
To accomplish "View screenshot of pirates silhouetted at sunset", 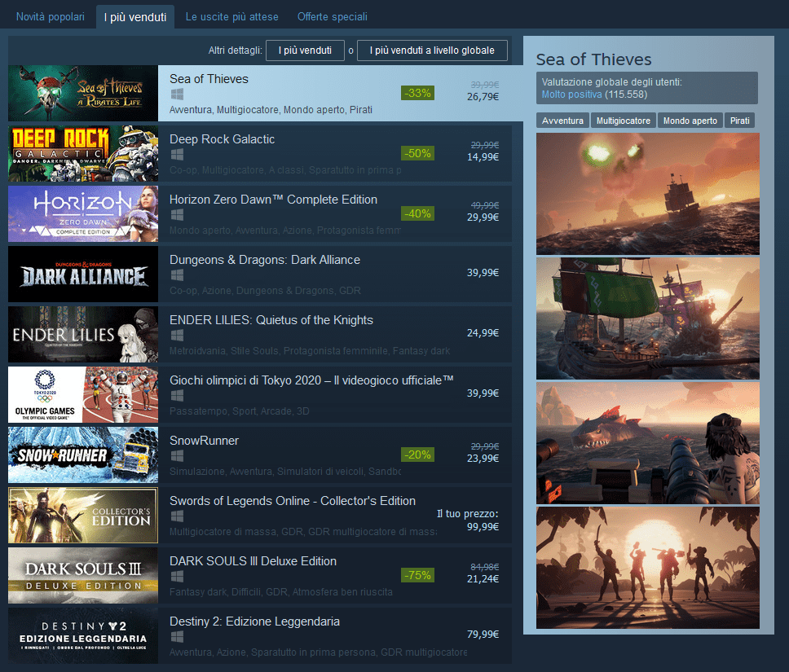I will [648, 568].
